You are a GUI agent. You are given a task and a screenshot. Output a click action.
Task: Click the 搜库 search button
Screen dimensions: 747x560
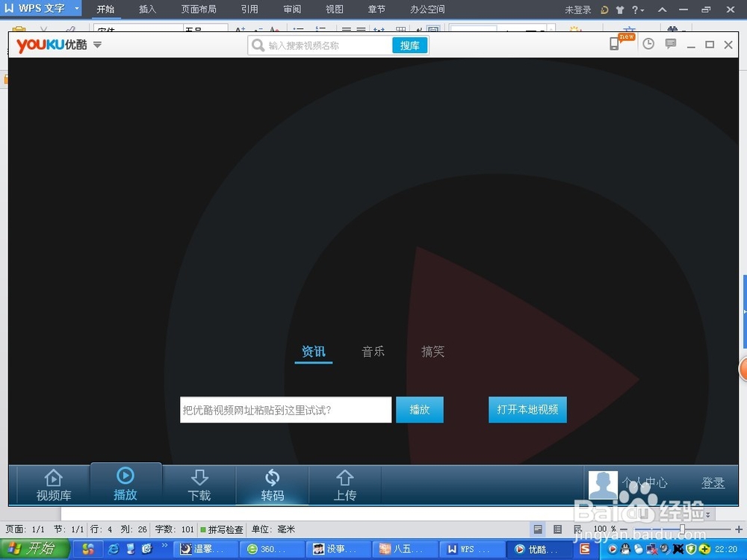coord(409,46)
